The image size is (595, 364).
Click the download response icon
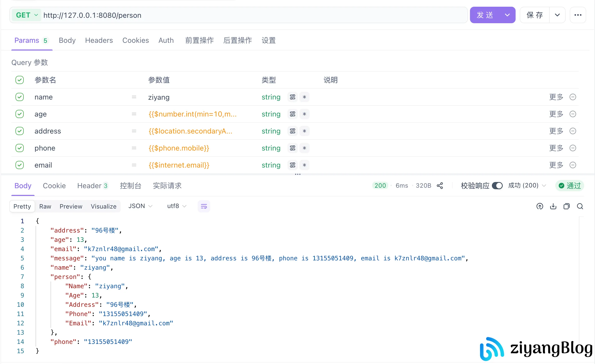[553, 206]
